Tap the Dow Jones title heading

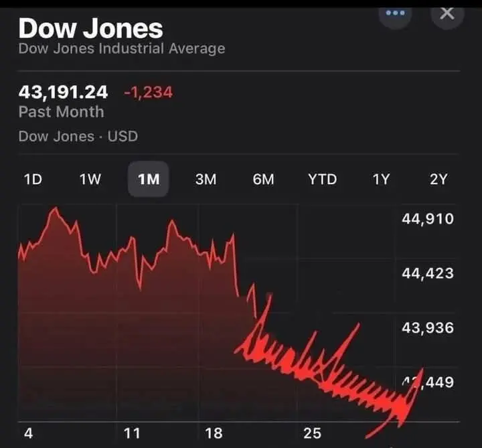click(90, 28)
